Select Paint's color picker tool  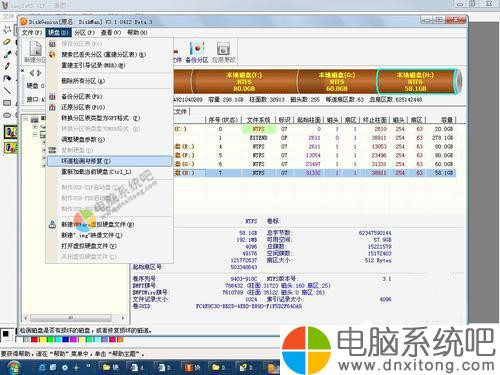[x=7, y=54]
